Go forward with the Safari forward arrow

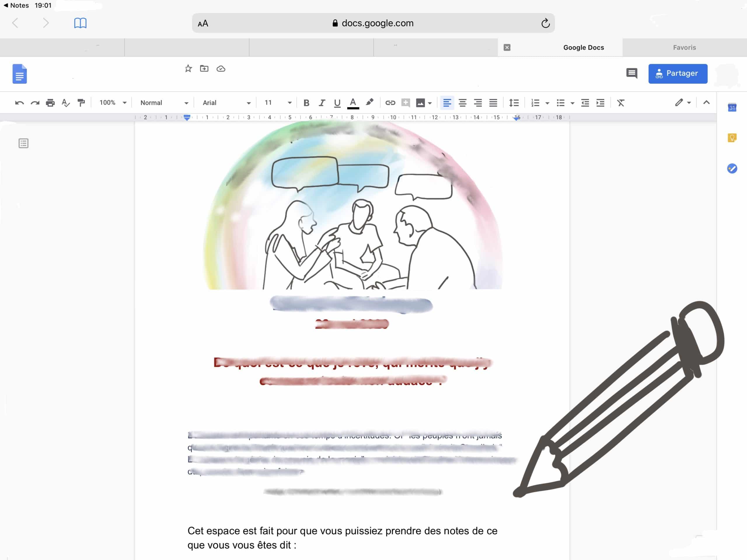46,23
